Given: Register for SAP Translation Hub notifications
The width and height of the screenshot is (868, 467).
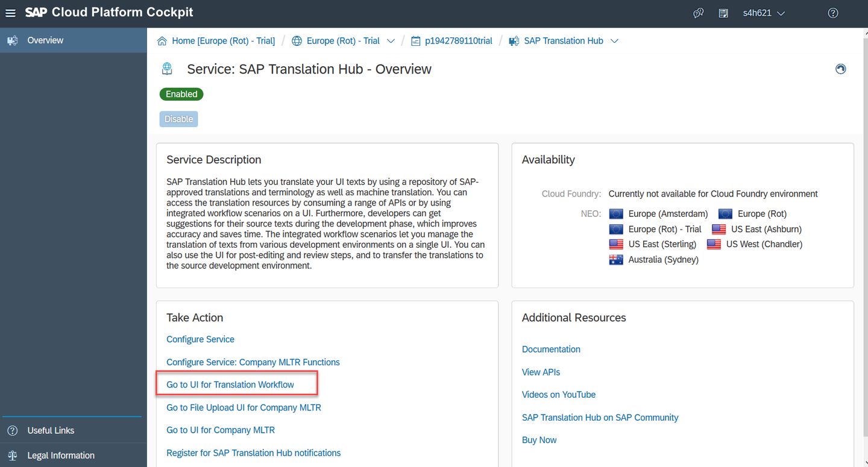Looking at the screenshot, I should pyautogui.click(x=253, y=453).
